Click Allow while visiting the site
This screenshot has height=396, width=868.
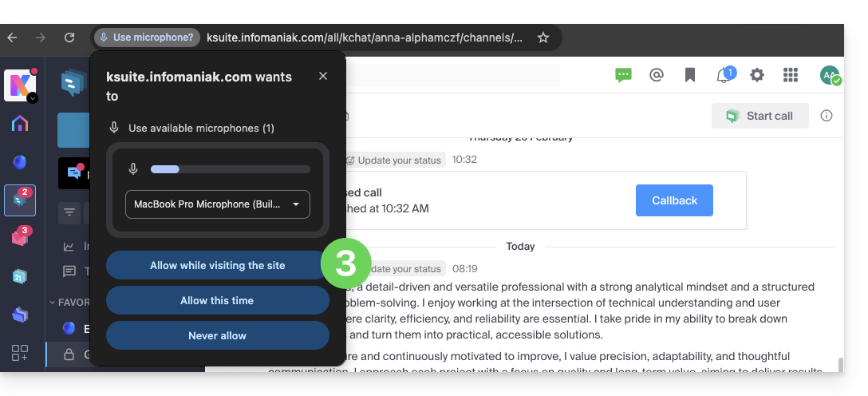pos(217,266)
